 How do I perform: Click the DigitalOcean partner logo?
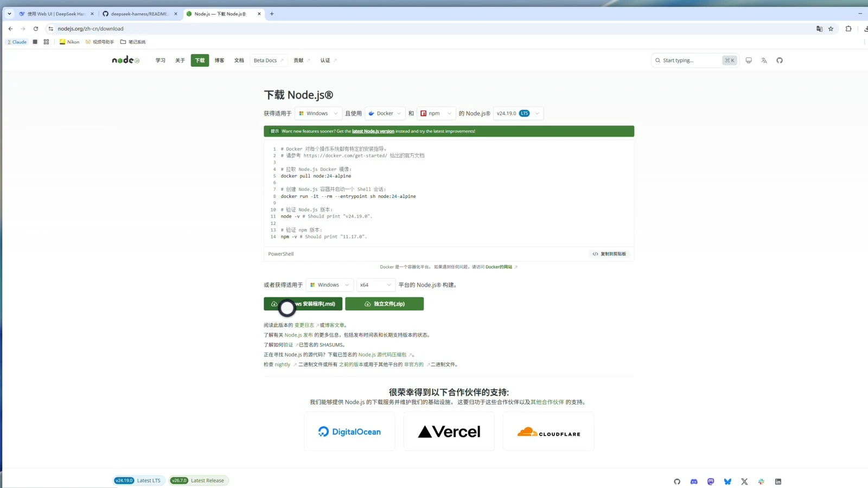[349, 432]
